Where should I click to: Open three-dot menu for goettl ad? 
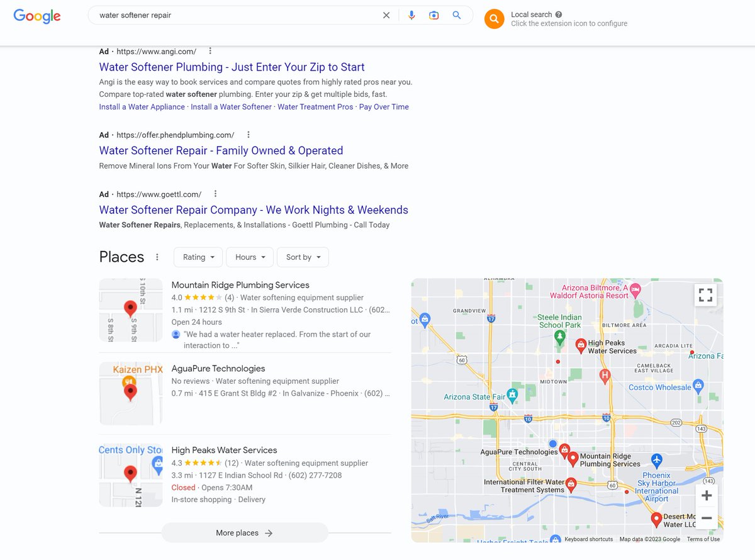216,194
